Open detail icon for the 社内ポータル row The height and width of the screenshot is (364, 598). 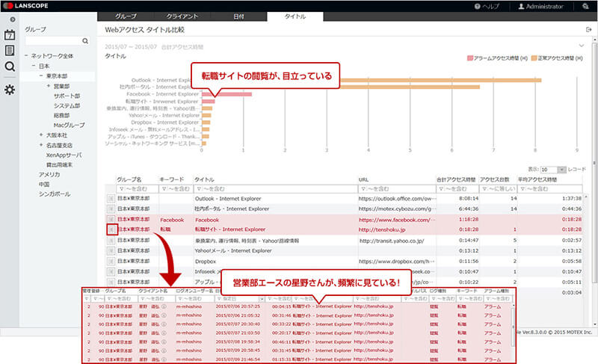pos(111,209)
